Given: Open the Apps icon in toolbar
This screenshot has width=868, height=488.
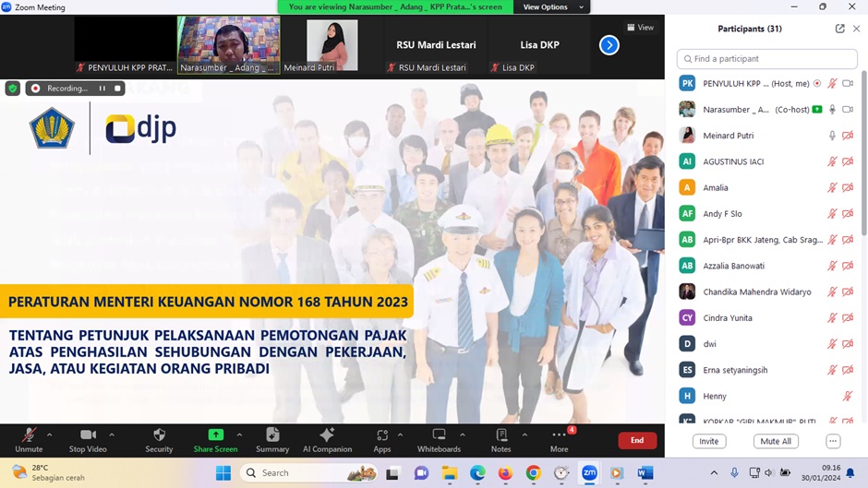Looking at the screenshot, I should coord(381,435).
